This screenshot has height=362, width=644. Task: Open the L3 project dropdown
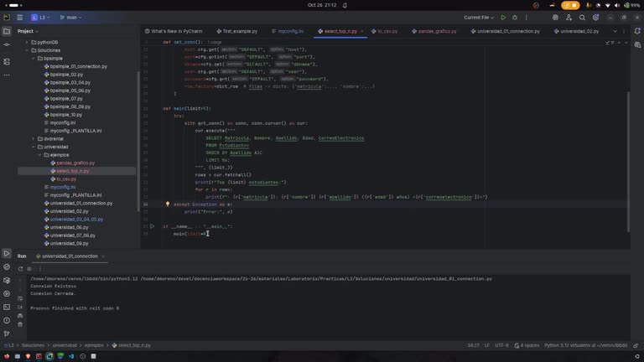[40, 18]
